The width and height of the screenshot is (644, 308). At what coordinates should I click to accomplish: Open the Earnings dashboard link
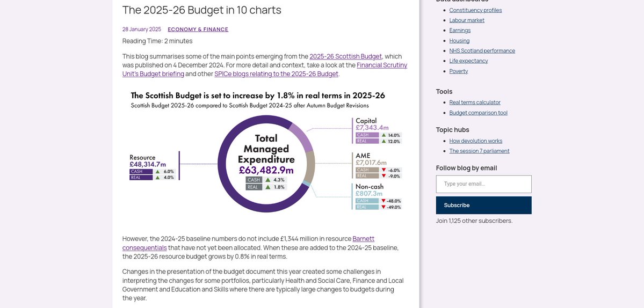pos(460,31)
